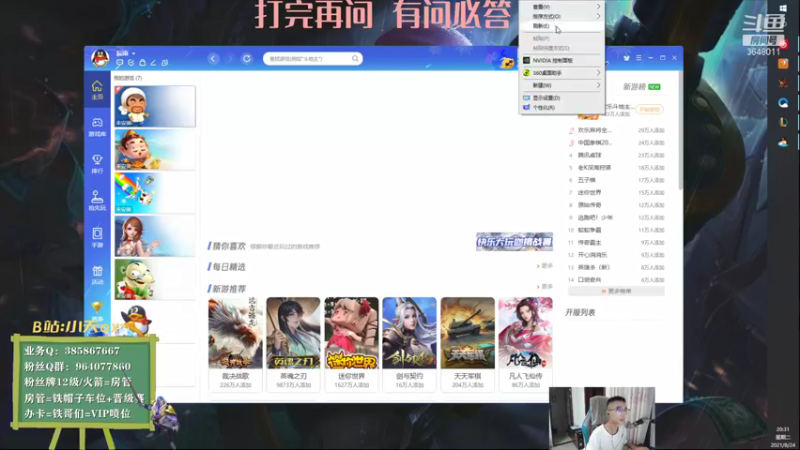Expand 新建(W) submenu in context menu
The height and width of the screenshot is (450, 800).
coord(562,85)
